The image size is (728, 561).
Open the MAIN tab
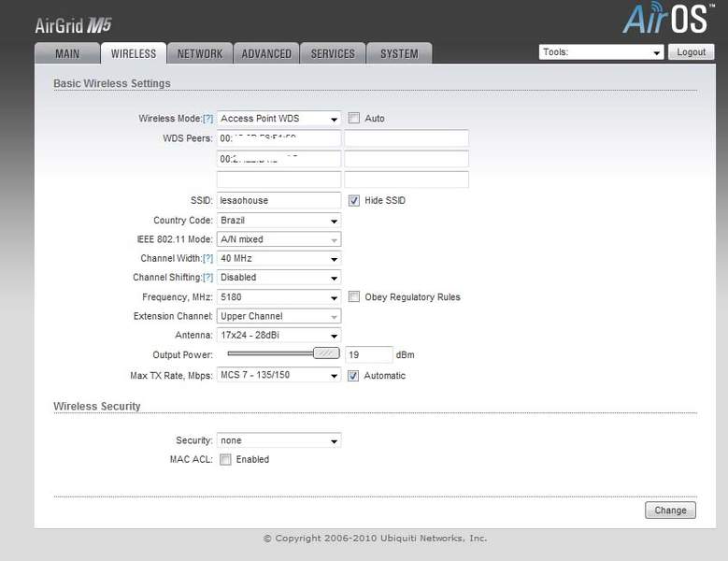tap(67, 53)
